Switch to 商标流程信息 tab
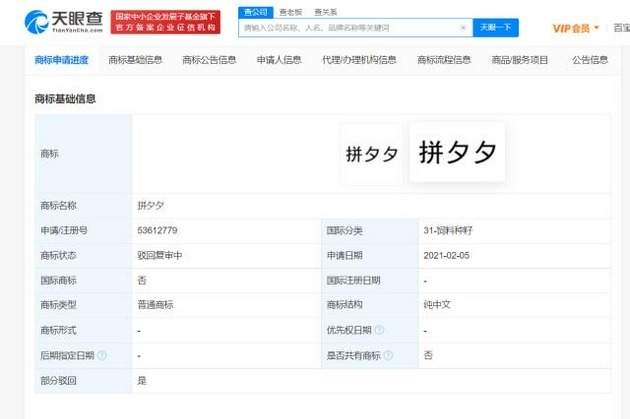630x419 pixels. [444, 60]
